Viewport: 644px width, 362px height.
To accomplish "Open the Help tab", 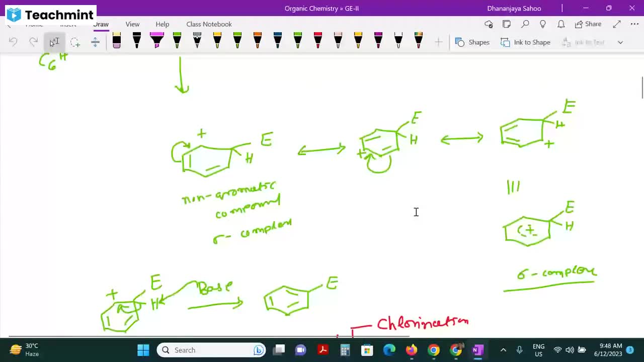I will pos(163,24).
